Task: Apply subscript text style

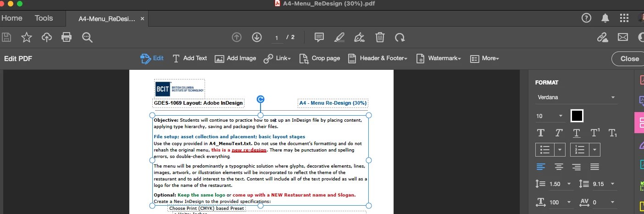Action: point(613,133)
